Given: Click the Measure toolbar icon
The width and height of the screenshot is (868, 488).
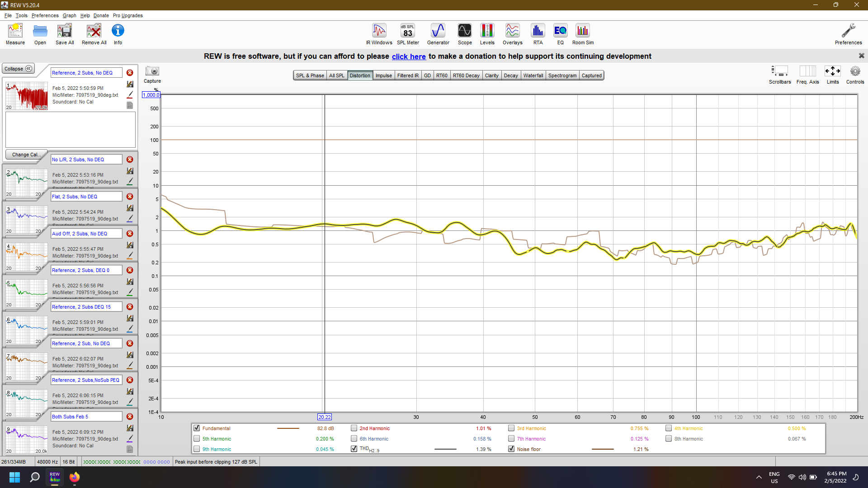Looking at the screenshot, I should coord(15,34).
